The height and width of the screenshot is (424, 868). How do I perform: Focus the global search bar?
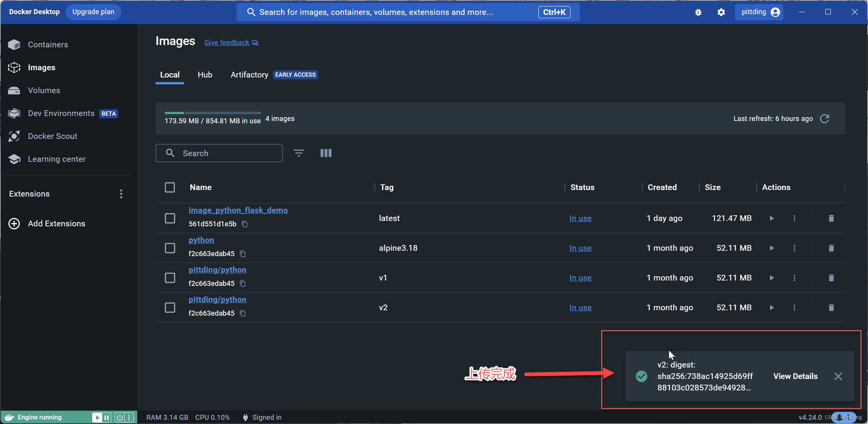(408, 12)
